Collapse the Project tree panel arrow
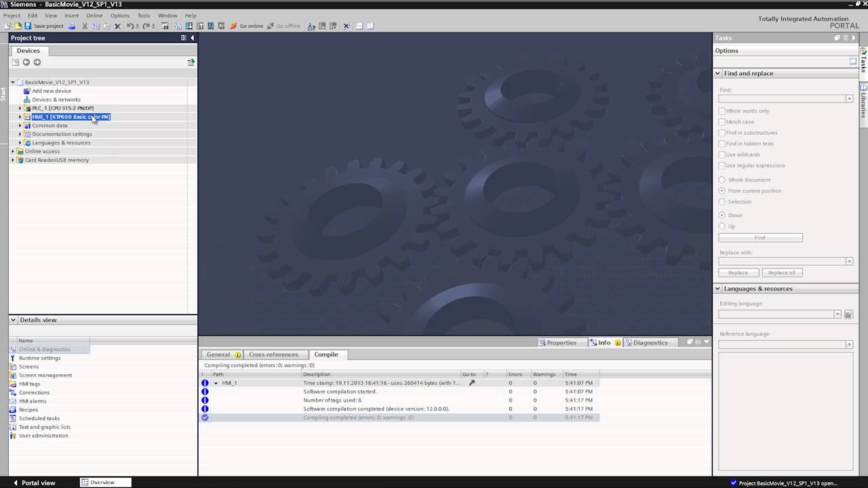 pos(192,38)
